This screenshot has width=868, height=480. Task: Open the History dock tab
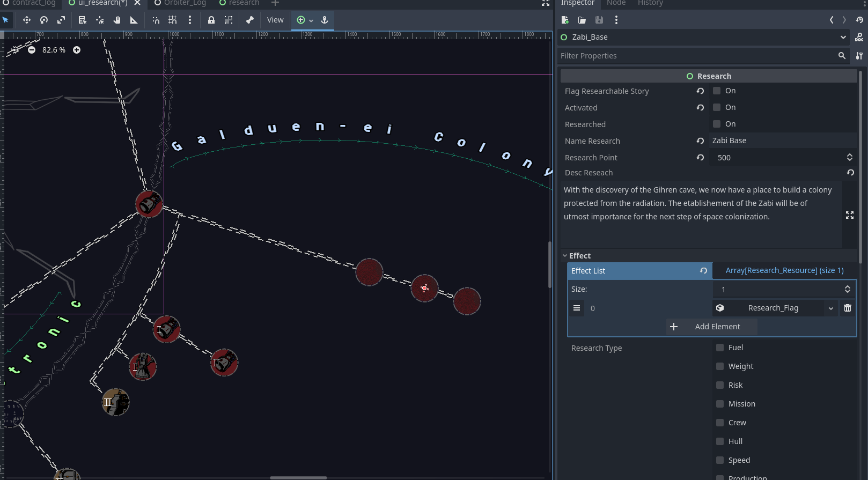click(x=650, y=3)
